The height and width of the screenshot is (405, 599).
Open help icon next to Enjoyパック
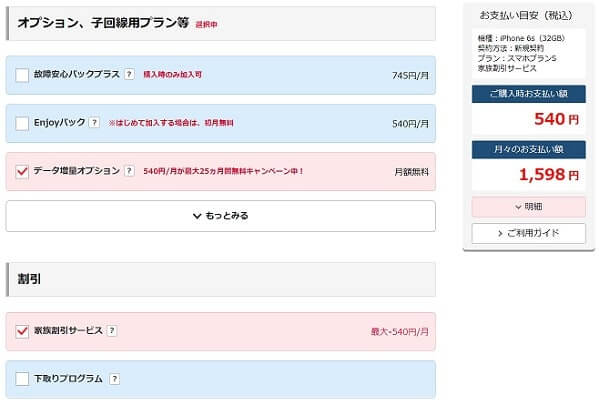pyautogui.click(x=94, y=122)
